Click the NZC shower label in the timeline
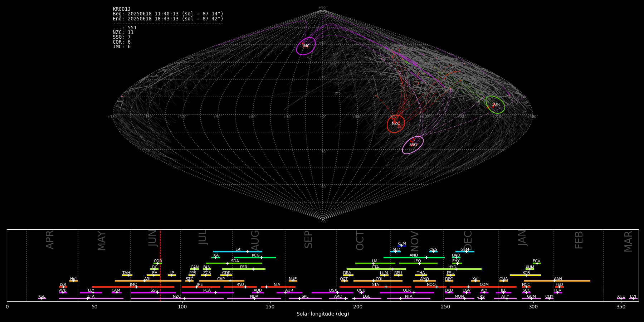This screenshot has width=644, height=322. [177, 297]
